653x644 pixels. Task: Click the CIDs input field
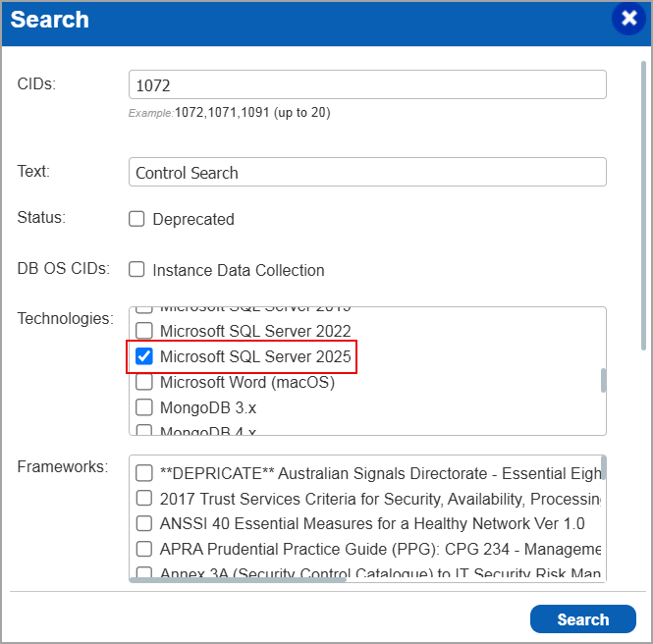coord(367,84)
